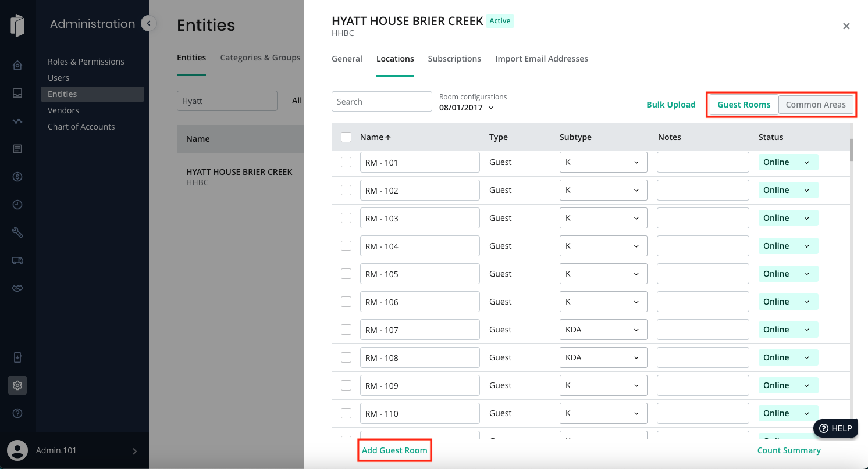Open the Categories & Groups tab
868x469 pixels.
pyautogui.click(x=260, y=58)
